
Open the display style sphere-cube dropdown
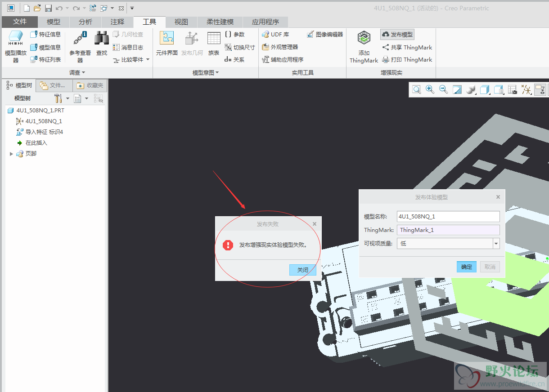click(471, 90)
